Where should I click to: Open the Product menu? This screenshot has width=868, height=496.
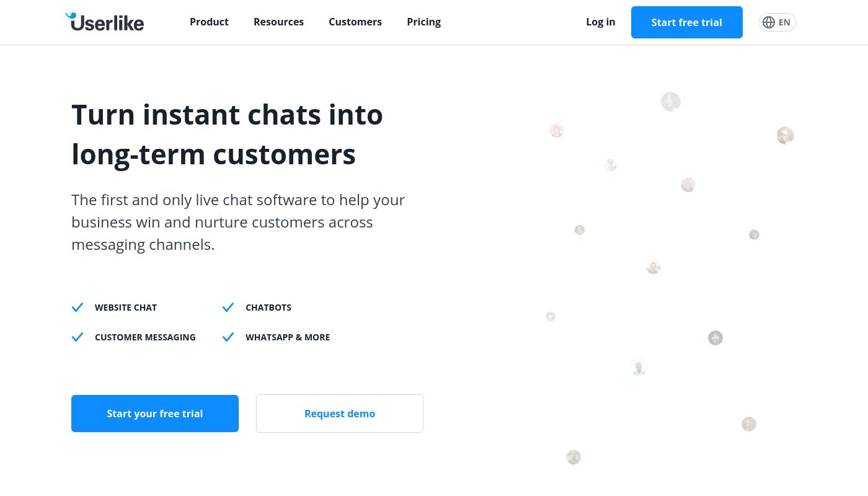tap(209, 22)
